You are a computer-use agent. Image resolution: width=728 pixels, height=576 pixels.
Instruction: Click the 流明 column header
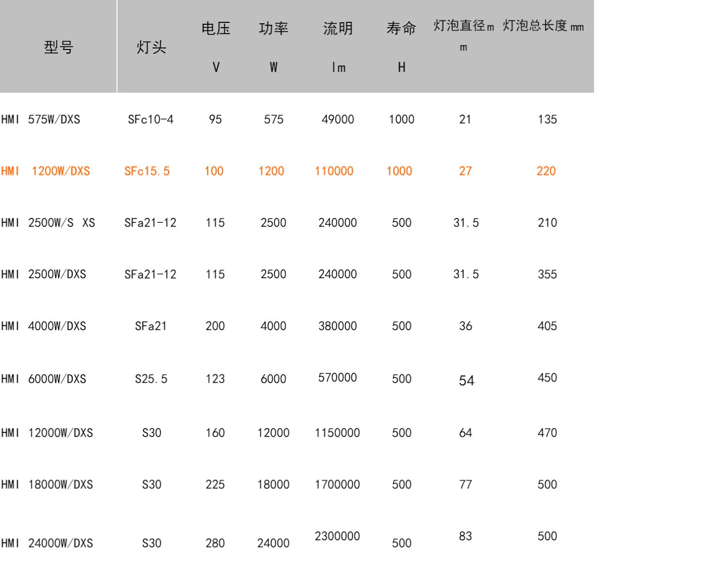338,29
